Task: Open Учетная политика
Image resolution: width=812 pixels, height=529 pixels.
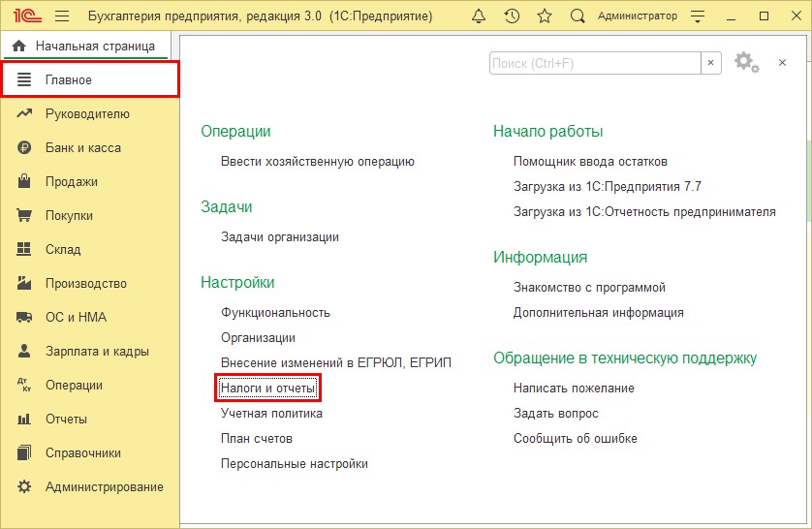Action: point(271,413)
